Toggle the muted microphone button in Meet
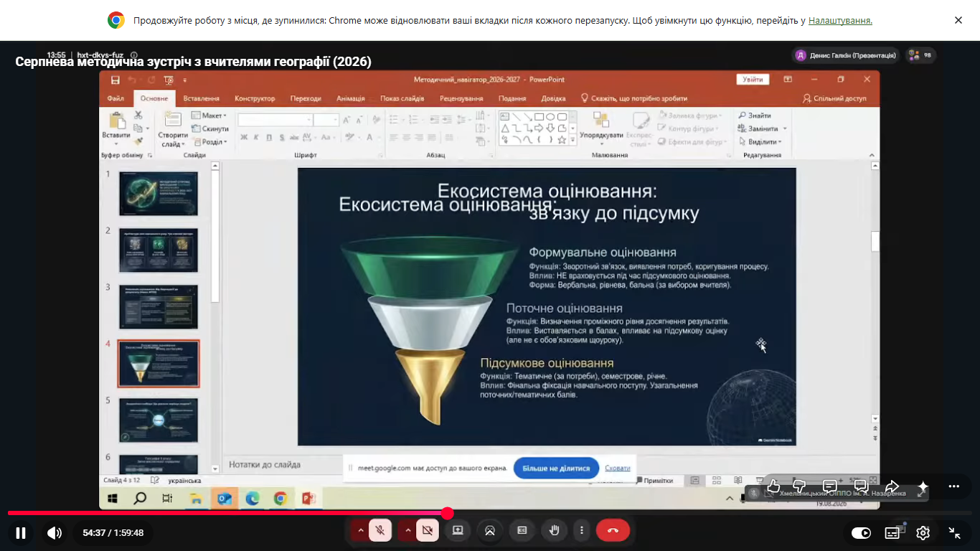The width and height of the screenshot is (980, 551). click(381, 531)
